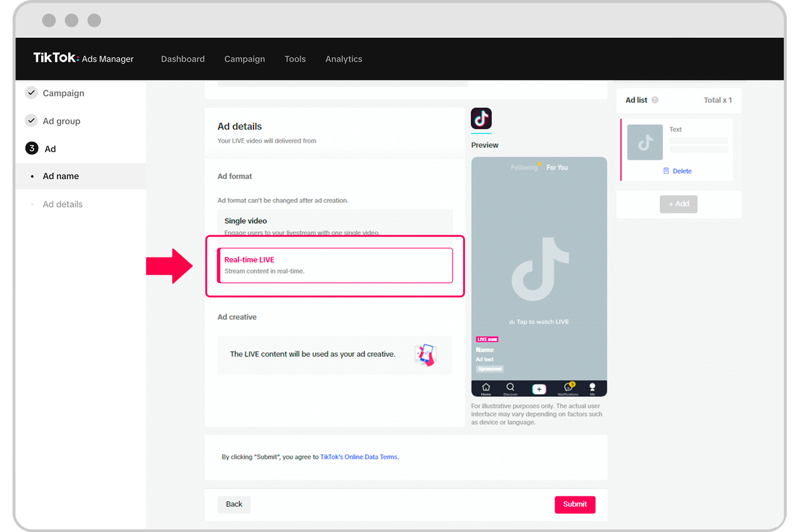This screenshot has height=532, width=799.
Task: Click the ad creative phone illustration icon
Action: point(425,354)
